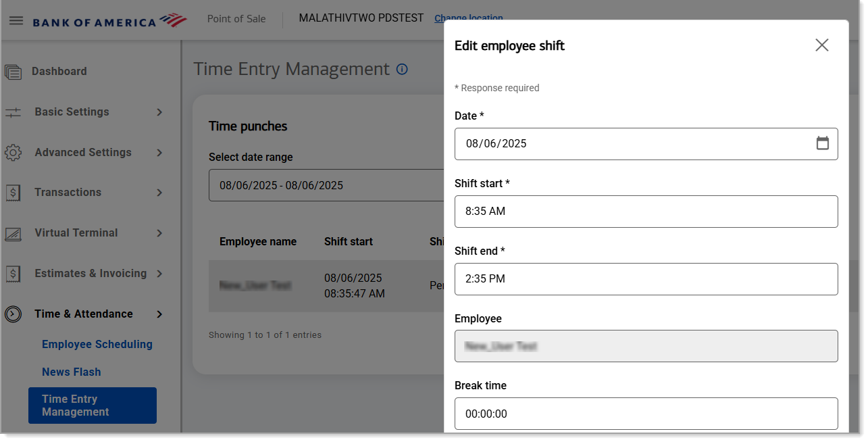Click the Shift start column header
This screenshot has width=868, height=442.
[349, 242]
